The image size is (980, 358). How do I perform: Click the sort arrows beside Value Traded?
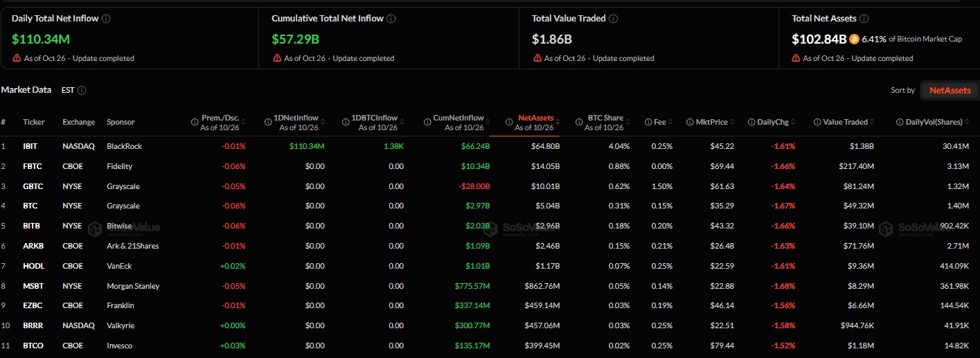[x=873, y=122]
